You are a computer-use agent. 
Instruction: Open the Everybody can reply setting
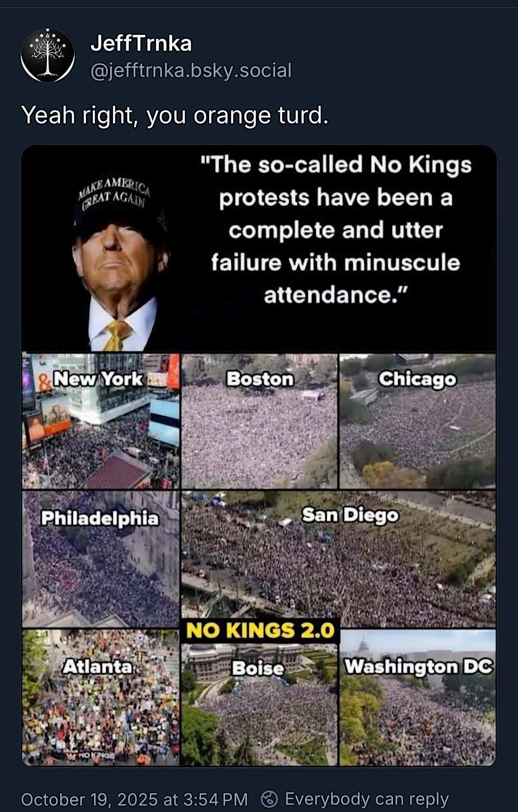(x=366, y=799)
